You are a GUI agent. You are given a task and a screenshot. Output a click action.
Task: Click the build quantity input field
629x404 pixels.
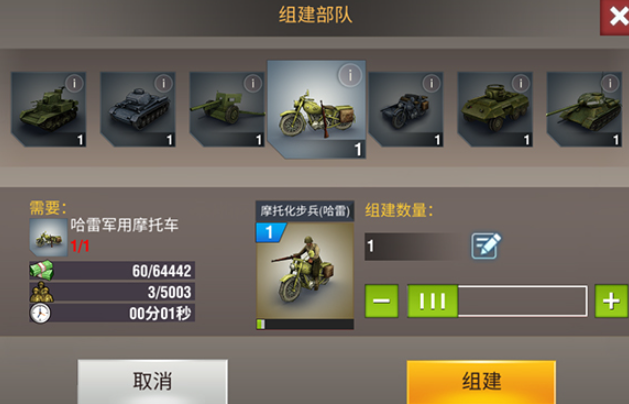click(414, 246)
